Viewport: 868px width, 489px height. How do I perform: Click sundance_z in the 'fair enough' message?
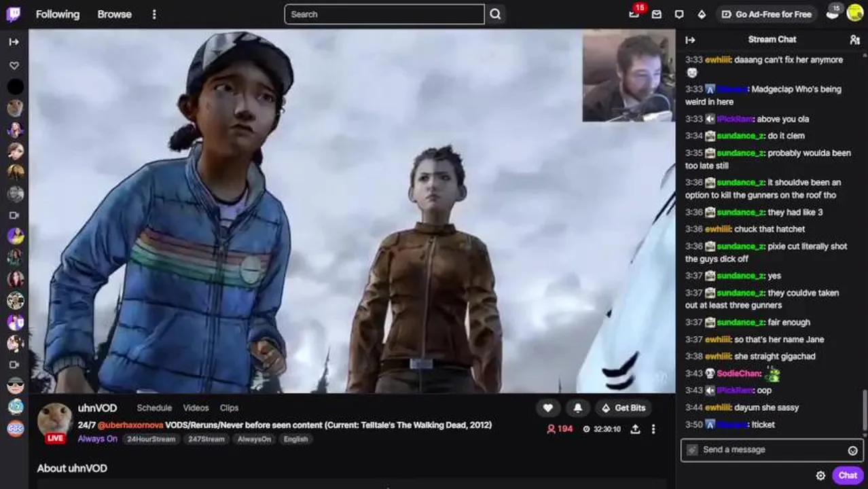click(x=740, y=323)
